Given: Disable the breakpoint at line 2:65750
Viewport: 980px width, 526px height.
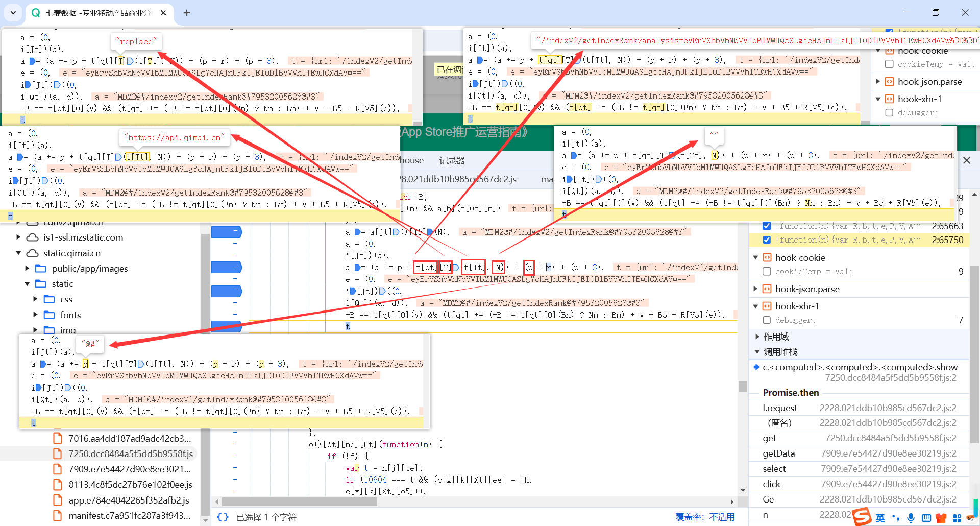Looking at the screenshot, I should [x=767, y=240].
